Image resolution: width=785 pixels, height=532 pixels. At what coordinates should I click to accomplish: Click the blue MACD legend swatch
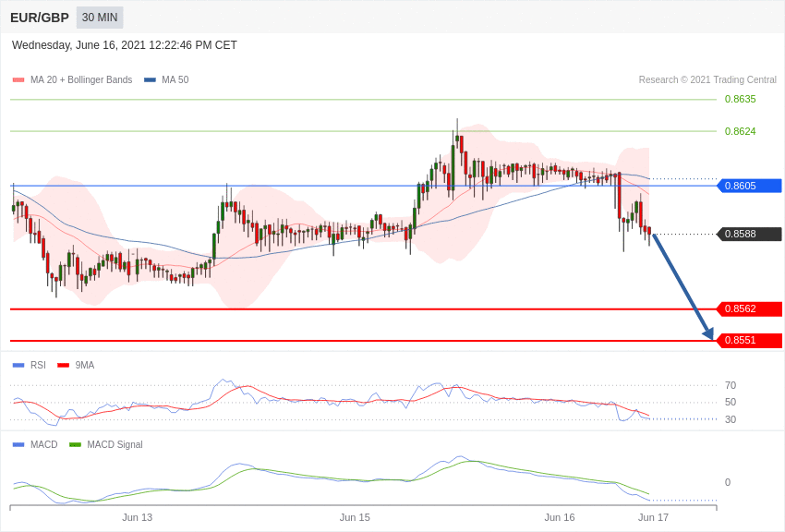coord(18,444)
